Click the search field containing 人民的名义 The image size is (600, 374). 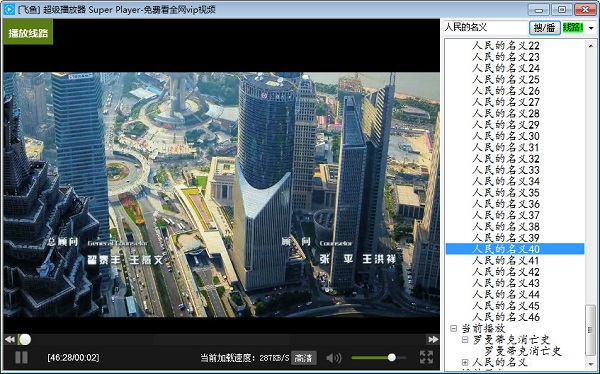(x=486, y=28)
